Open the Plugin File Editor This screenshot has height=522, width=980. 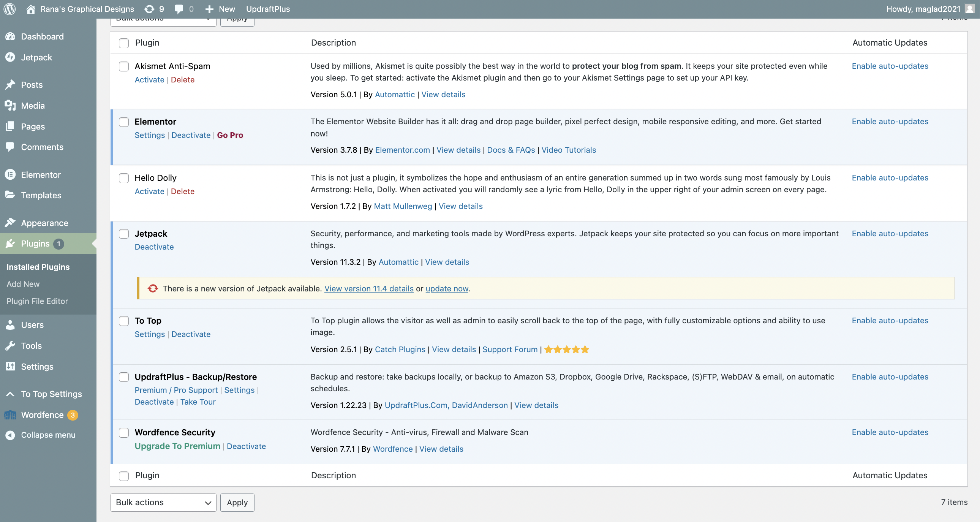(37, 301)
